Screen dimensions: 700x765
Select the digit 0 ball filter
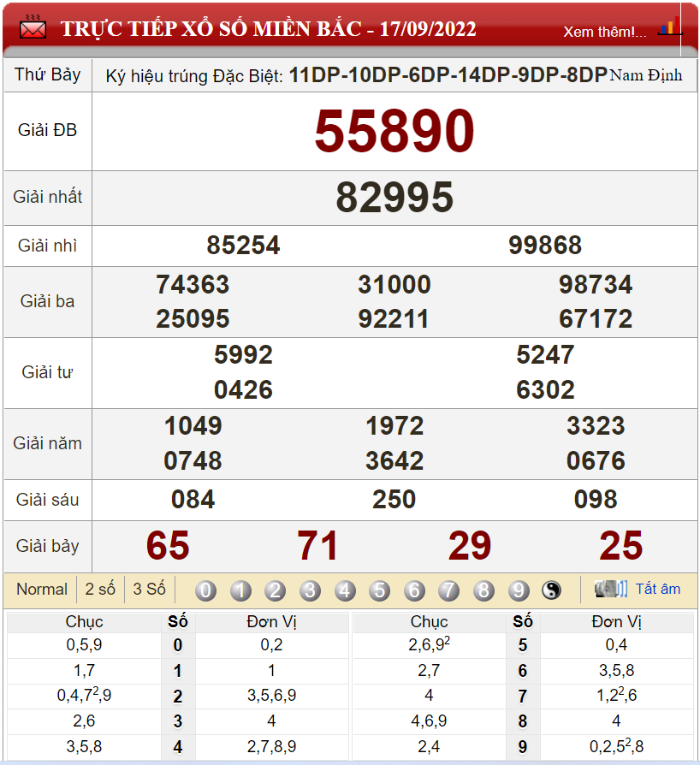tap(206, 590)
